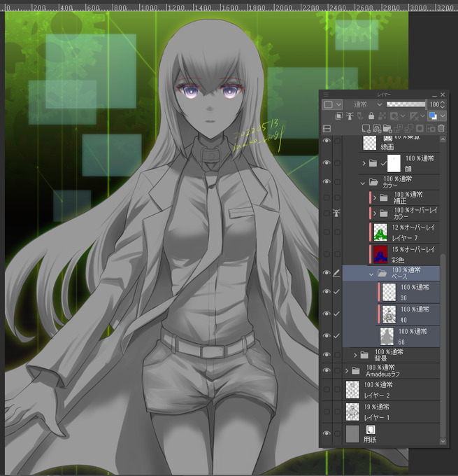Click the 背景 folder icon

(x=364, y=355)
